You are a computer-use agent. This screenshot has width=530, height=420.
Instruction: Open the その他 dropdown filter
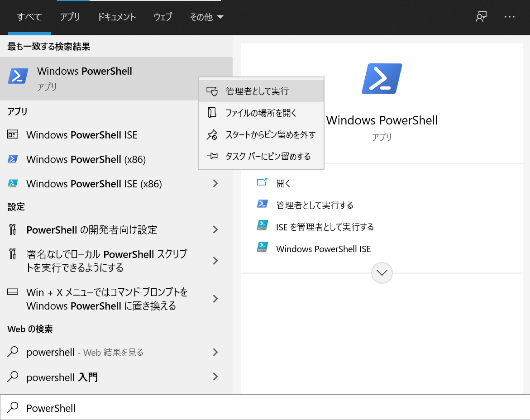click(206, 17)
